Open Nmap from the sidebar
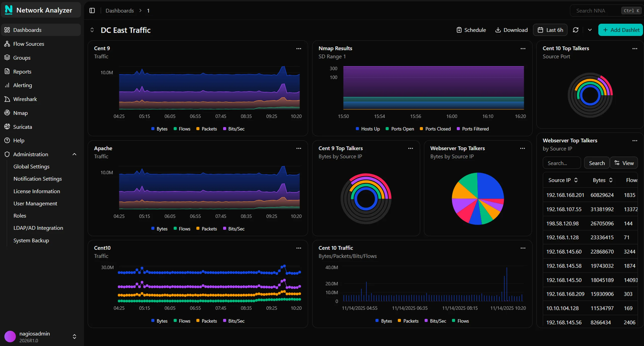This screenshot has height=346, width=644. (20, 113)
